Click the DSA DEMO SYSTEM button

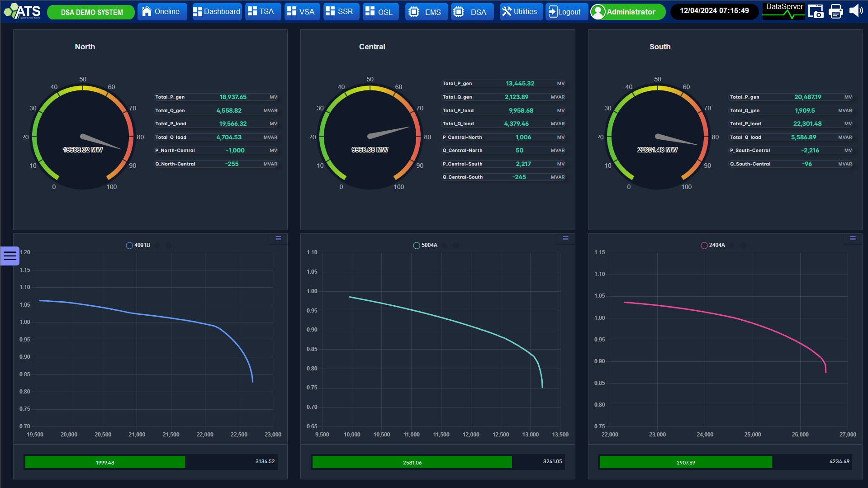coord(91,12)
